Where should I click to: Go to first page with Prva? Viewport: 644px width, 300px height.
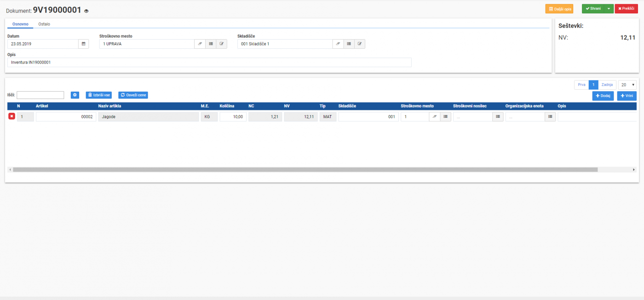click(581, 85)
